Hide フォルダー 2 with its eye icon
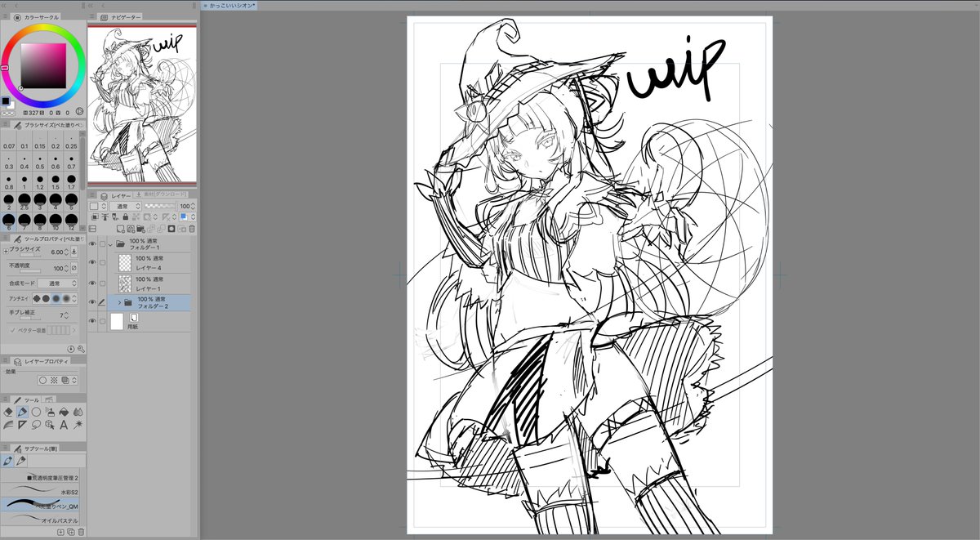This screenshot has height=540, width=980. [x=92, y=301]
